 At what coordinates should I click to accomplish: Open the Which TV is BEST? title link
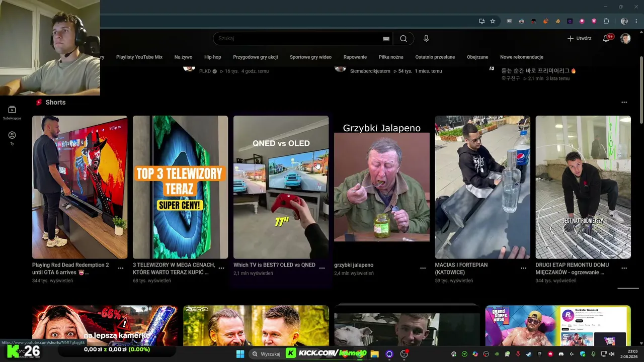coord(274,265)
